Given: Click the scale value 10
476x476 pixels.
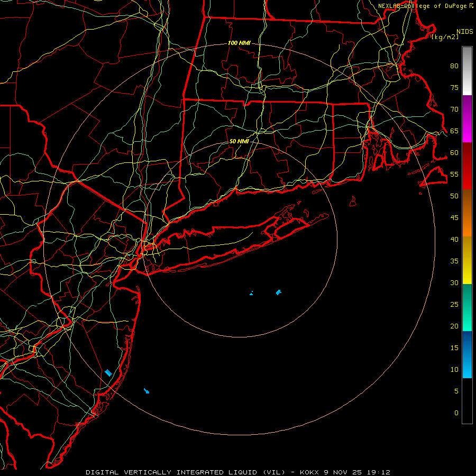Looking at the screenshot, I should click(454, 370).
